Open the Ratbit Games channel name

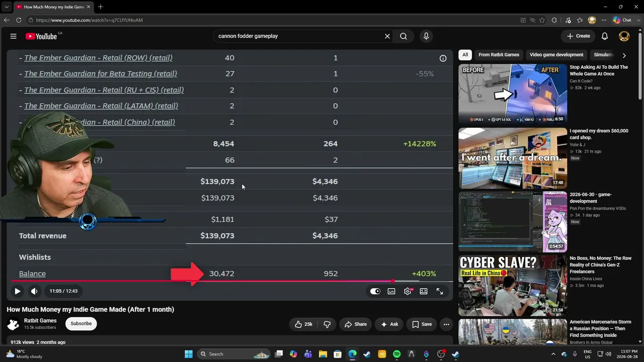pyautogui.click(x=40, y=321)
